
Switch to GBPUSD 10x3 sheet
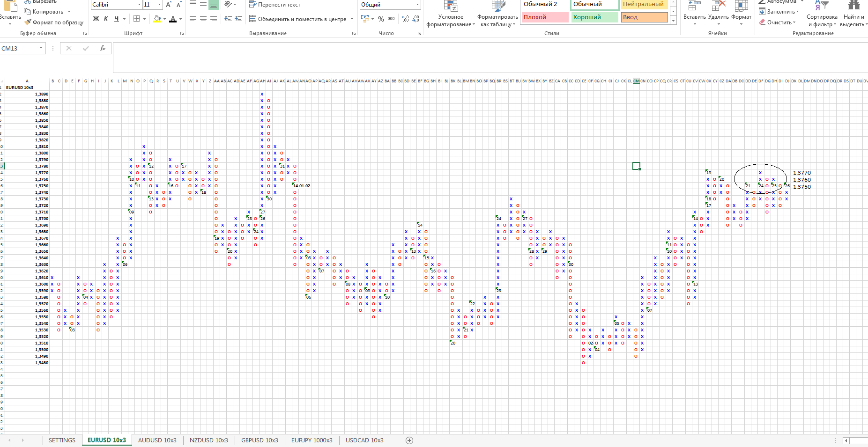(x=260, y=440)
